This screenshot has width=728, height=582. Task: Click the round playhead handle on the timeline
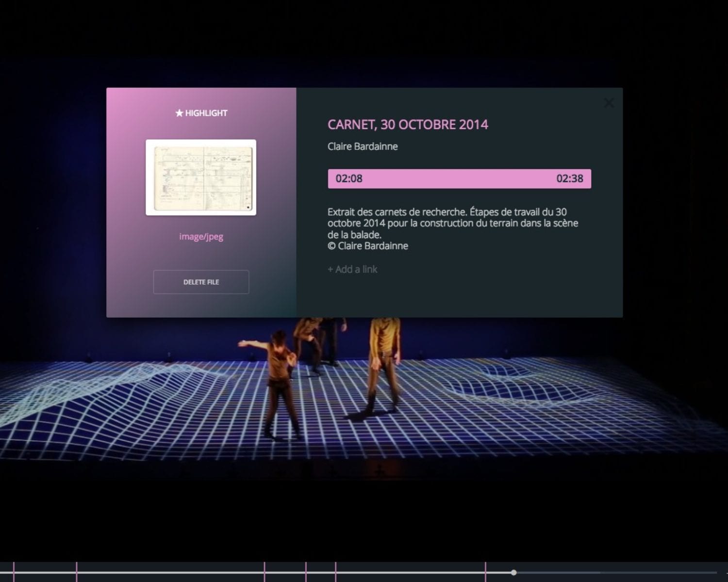pyautogui.click(x=513, y=573)
